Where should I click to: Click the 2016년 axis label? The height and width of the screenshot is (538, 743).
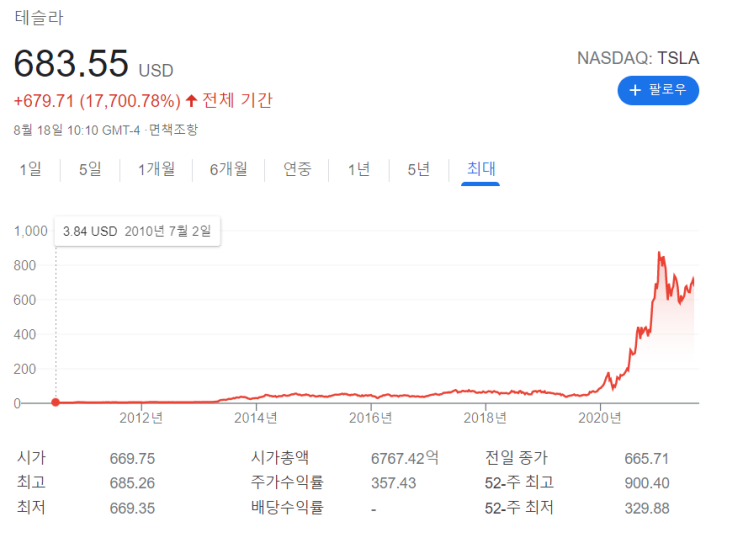[x=371, y=418]
